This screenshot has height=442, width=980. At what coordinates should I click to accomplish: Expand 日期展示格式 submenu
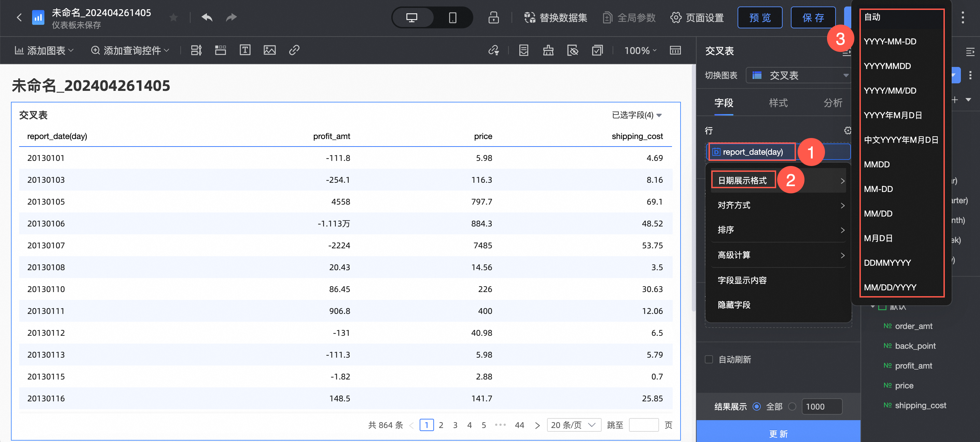778,180
